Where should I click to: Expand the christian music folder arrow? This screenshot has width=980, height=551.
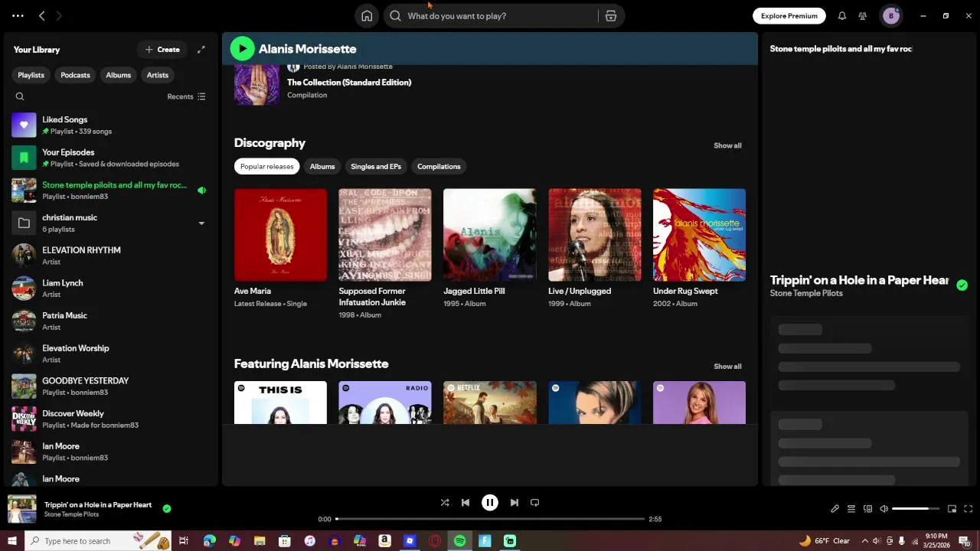pyautogui.click(x=202, y=223)
